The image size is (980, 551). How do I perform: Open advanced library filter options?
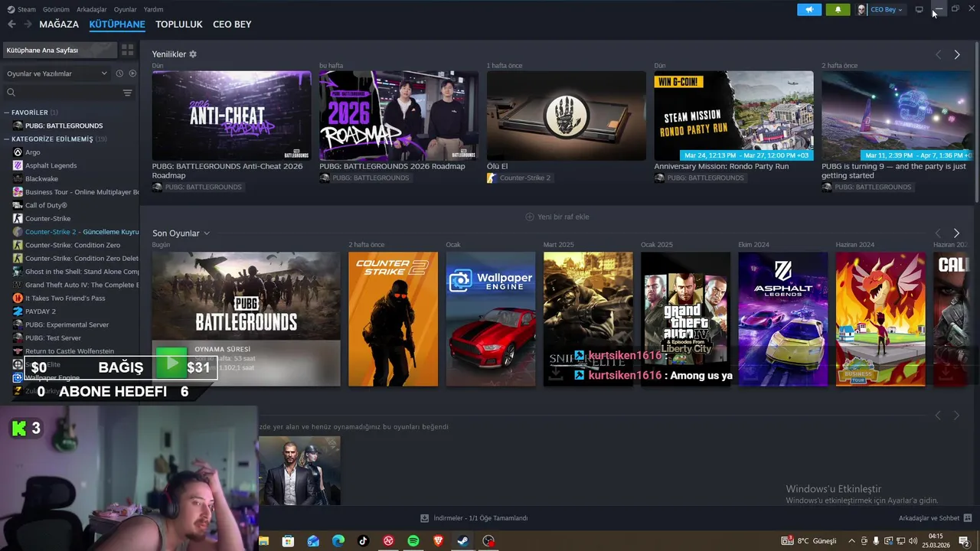(128, 93)
